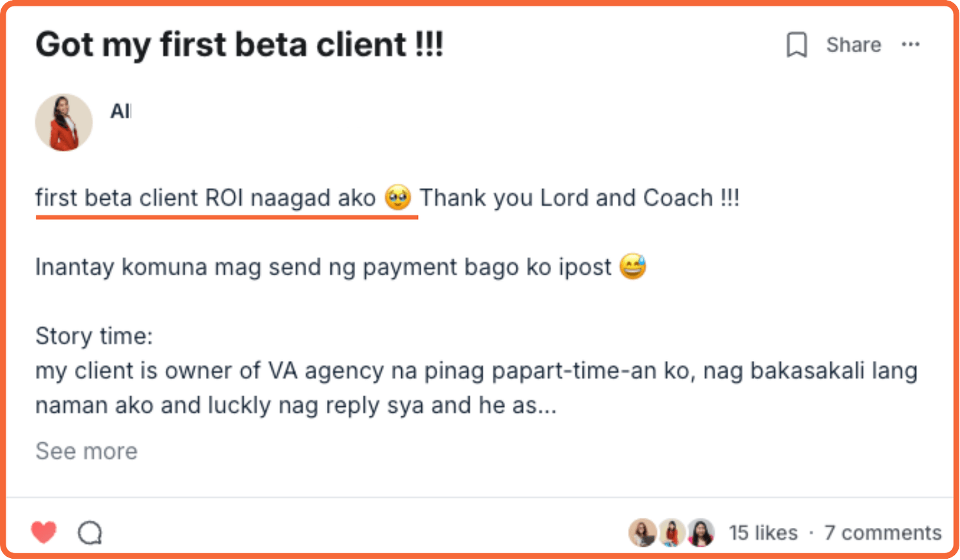The height and width of the screenshot is (560, 960).
Task: Click the author name beside the avatar
Action: [x=120, y=111]
